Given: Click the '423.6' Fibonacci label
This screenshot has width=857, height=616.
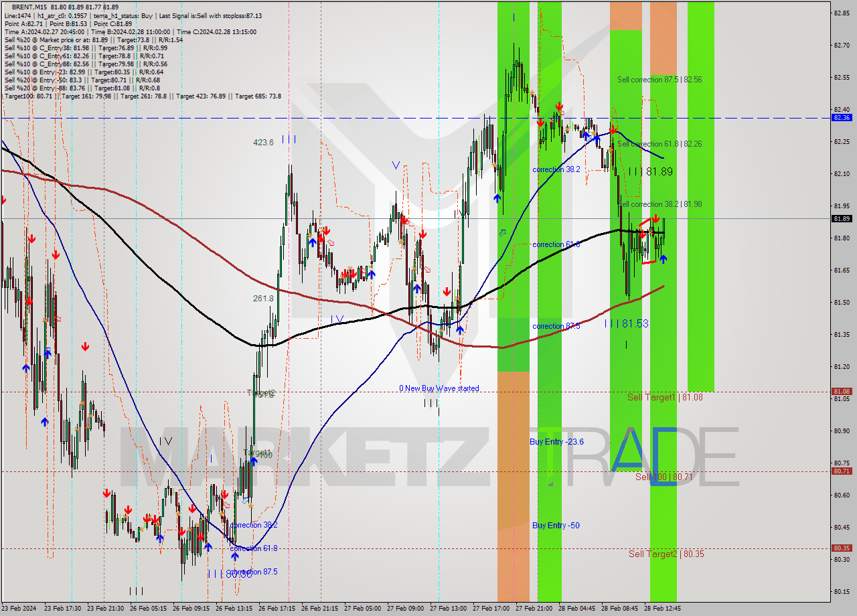Looking at the screenshot, I should click(x=263, y=142).
